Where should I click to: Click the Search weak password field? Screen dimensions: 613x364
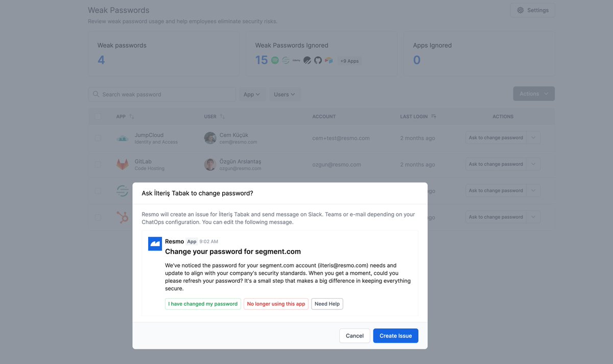162,94
